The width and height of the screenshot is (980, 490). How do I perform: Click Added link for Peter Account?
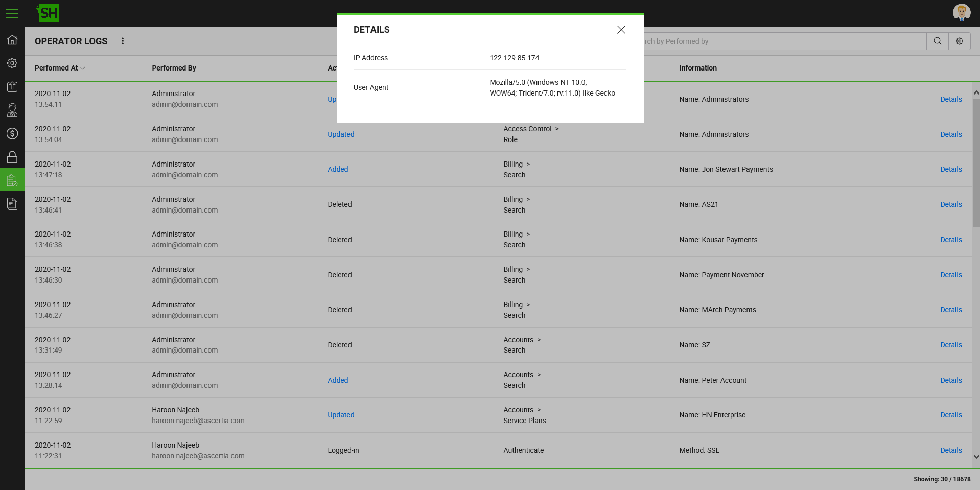(x=338, y=380)
